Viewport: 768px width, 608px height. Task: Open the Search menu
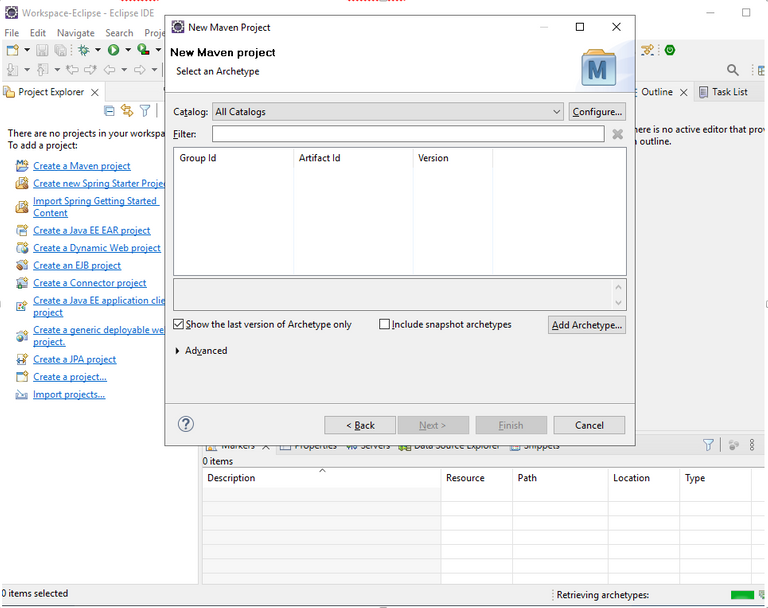pyautogui.click(x=119, y=33)
